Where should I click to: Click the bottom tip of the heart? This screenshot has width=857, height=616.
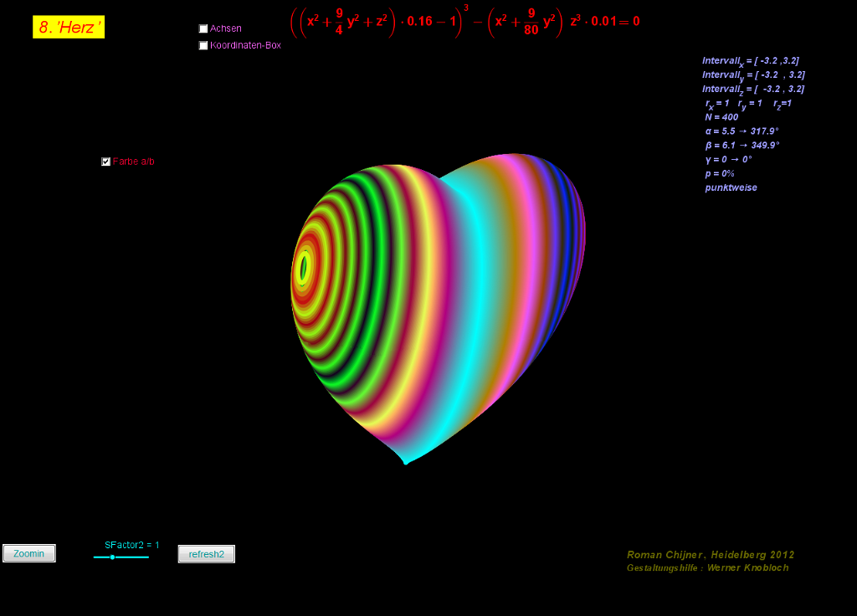[x=406, y=461]
